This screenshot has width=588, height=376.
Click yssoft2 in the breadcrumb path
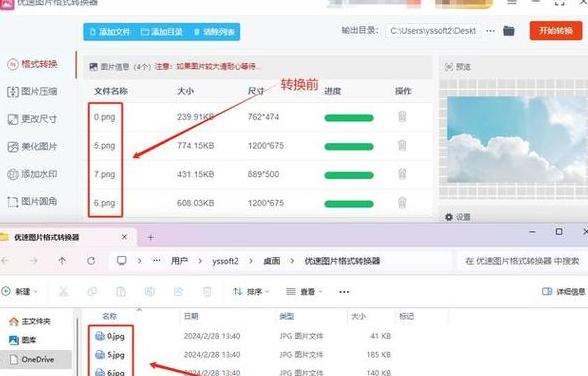225,261
